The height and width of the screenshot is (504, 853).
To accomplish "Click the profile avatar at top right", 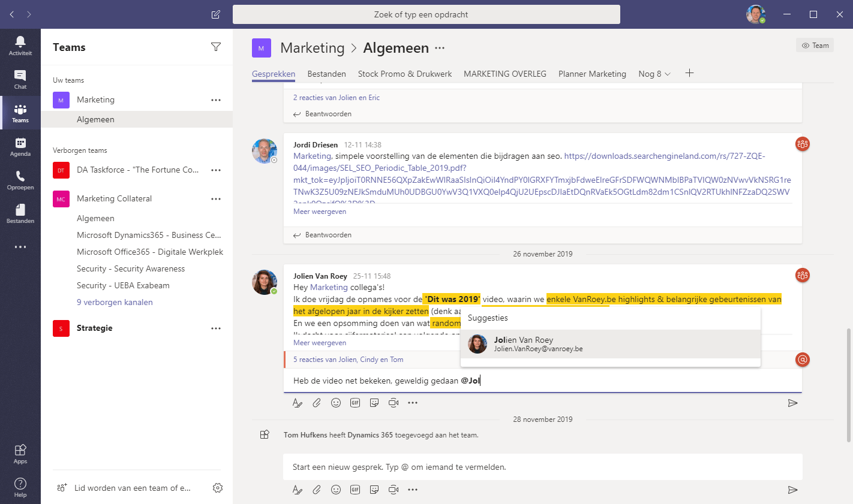I will [x=756, y=14].
